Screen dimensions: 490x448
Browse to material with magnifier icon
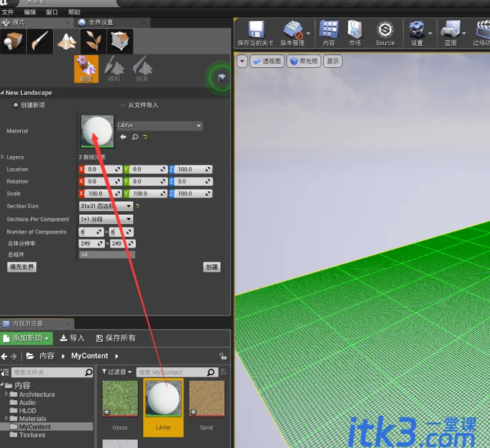pos(135,137)
